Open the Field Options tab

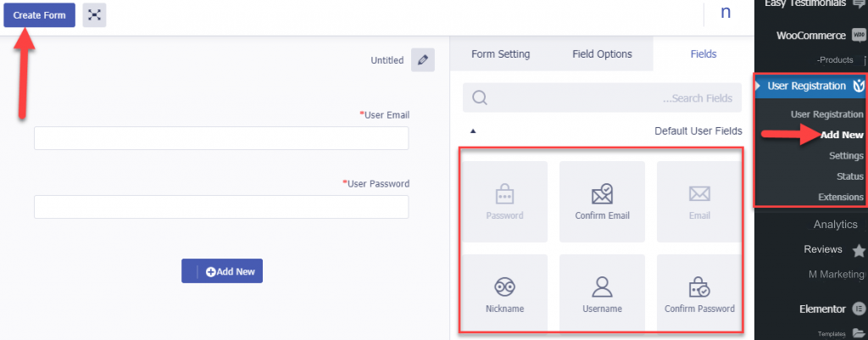coord(602,54)
